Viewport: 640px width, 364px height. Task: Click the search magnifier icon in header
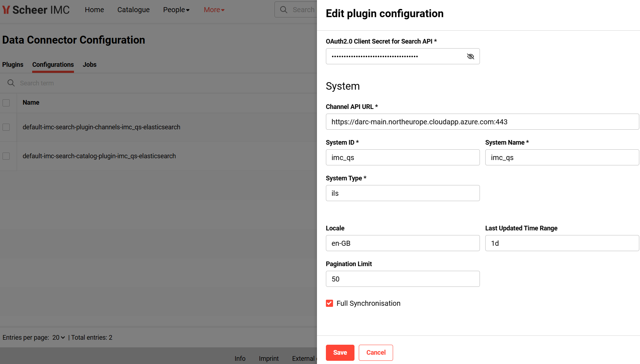[284, 10]
